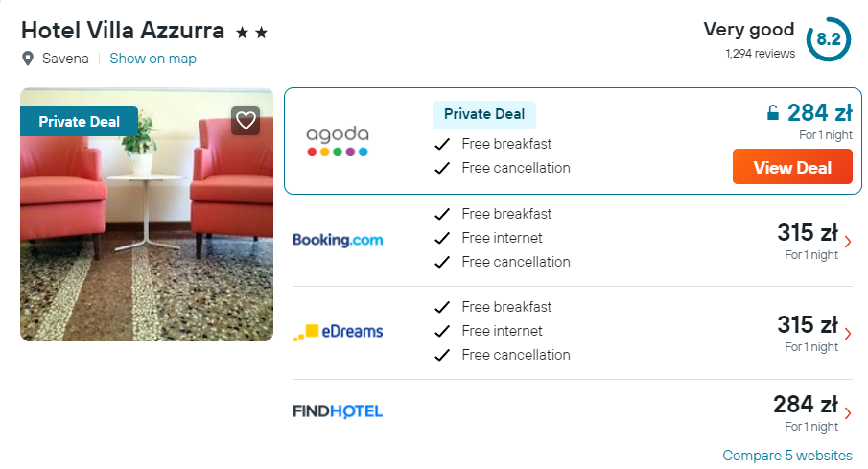Screen dimensions: 868x469
Task: View the 1,294 reviews count
Action: pos(760,54)
